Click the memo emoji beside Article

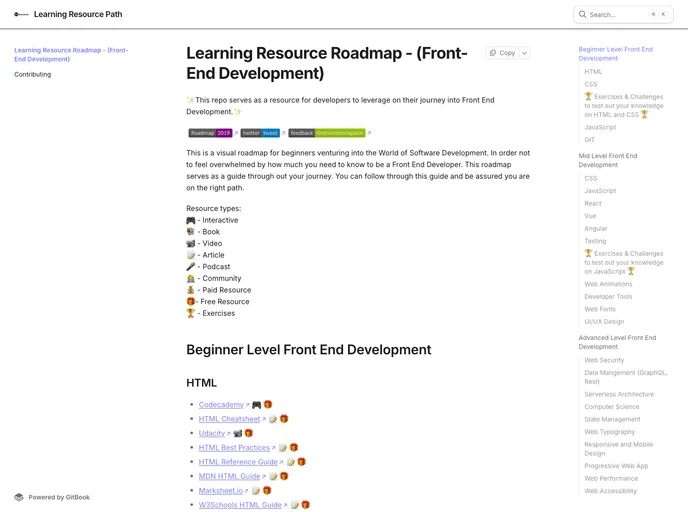tap(190, 255)
